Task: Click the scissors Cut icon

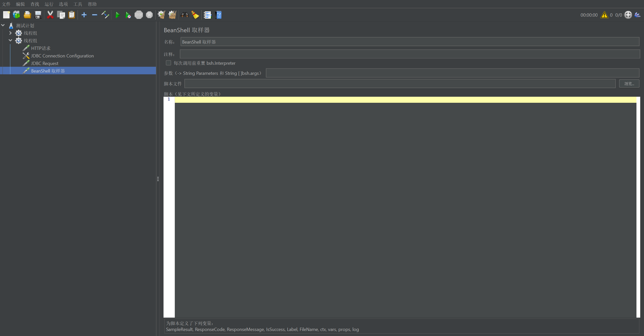Action: [x=50, y=15]
